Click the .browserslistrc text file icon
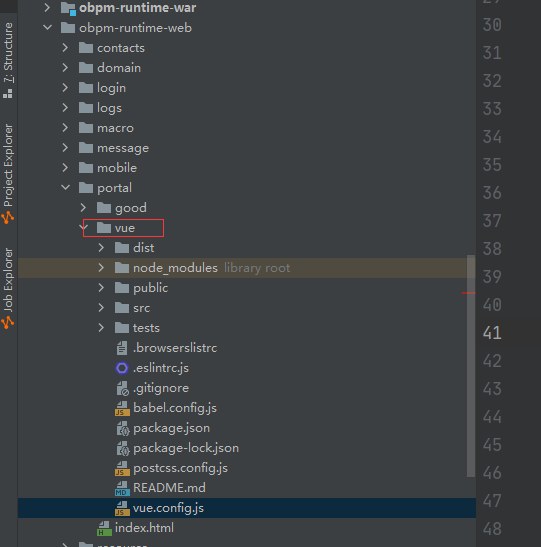Image resolution: width=541 pixels, height=547 pixels. pyautogui.click(x=122, y=348)
